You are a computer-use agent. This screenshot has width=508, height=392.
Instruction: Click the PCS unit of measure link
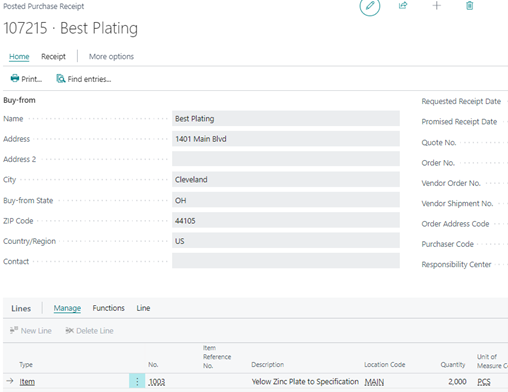(x=484, y=382)
